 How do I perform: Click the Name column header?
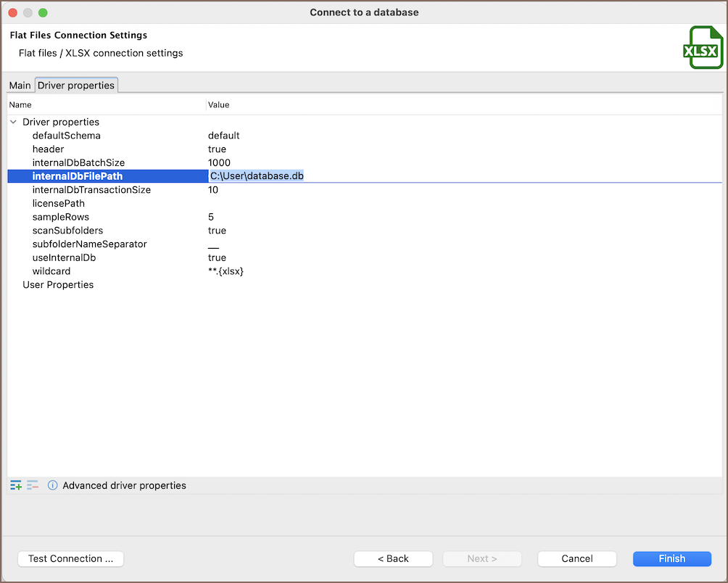click(x=20, y=105)
